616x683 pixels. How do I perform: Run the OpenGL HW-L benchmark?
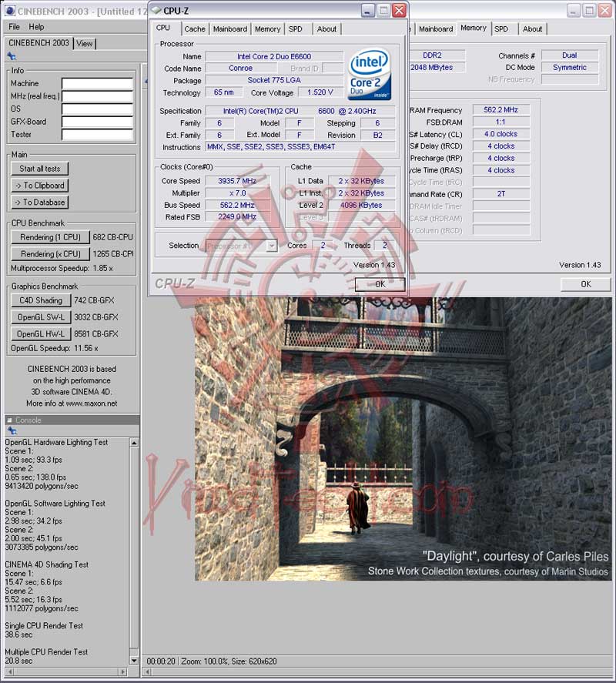pyautogui.click(x=41, y=333)
